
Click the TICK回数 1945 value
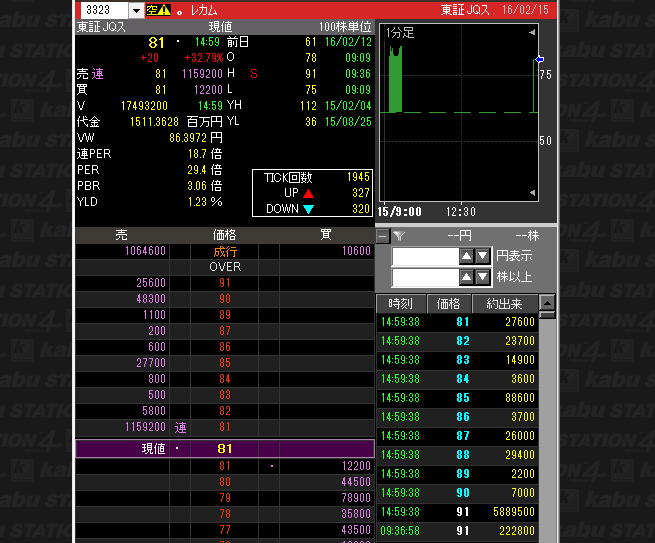point(358,177)
